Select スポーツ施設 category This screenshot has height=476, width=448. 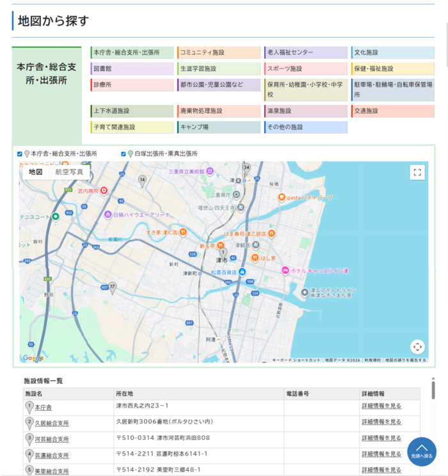(306, 68)
